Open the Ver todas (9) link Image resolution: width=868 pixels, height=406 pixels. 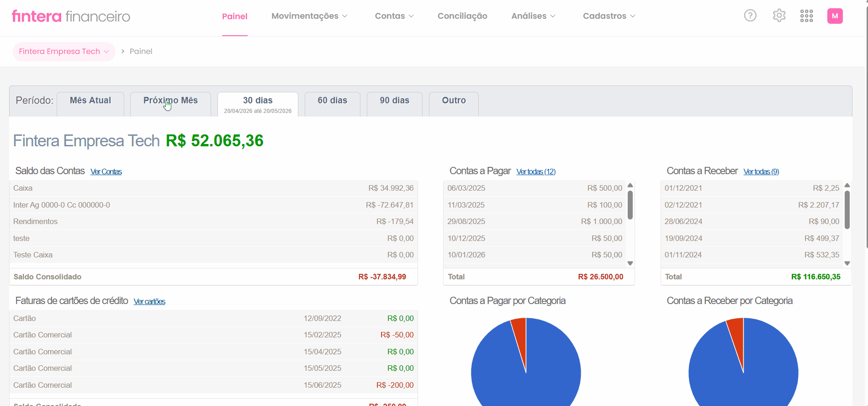(761, 172)
